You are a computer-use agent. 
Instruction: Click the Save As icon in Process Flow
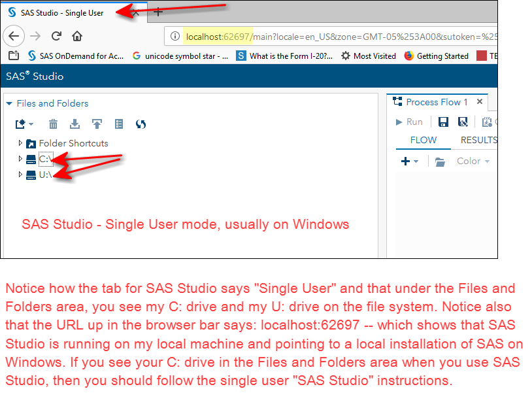463,122
